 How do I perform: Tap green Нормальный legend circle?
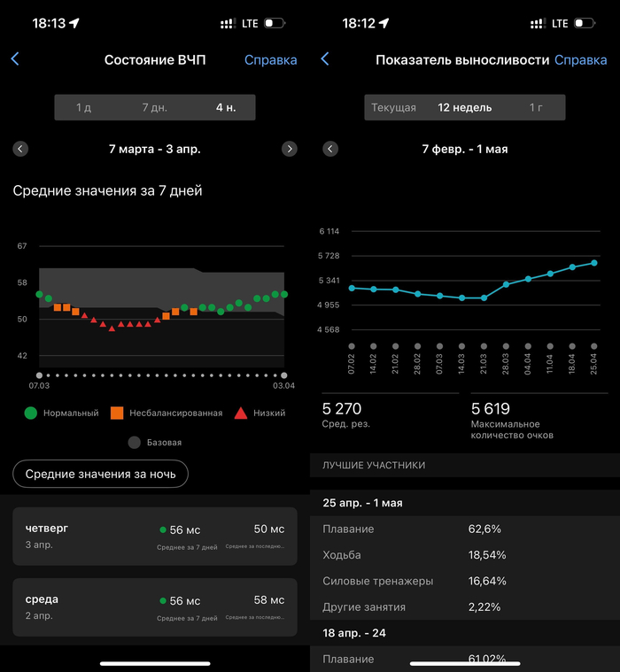[x=30, y=413]
